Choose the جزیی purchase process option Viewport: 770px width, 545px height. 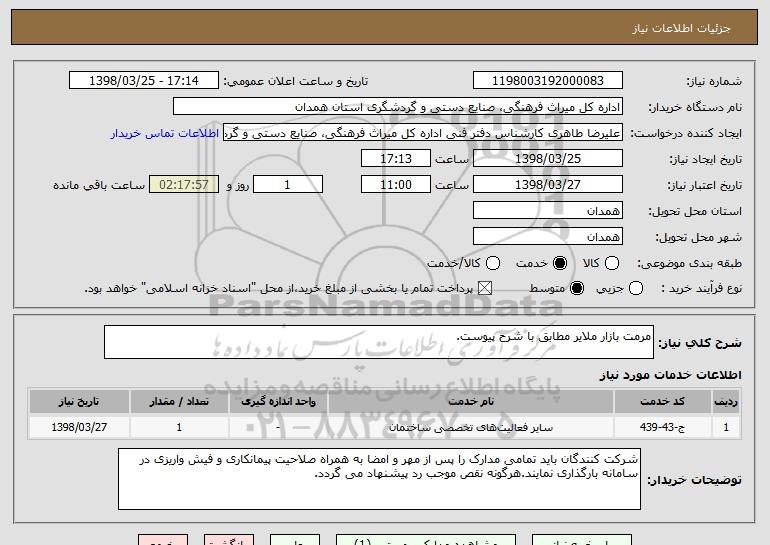click(635, 288)
